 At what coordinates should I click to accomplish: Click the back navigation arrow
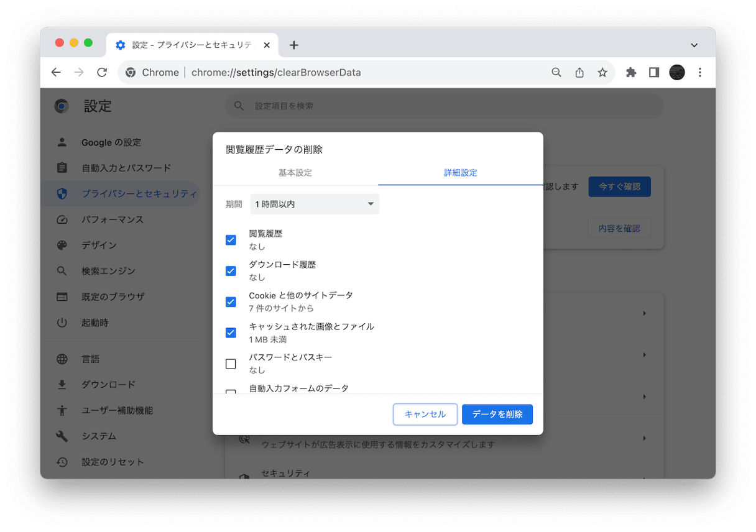coord(56,73)
